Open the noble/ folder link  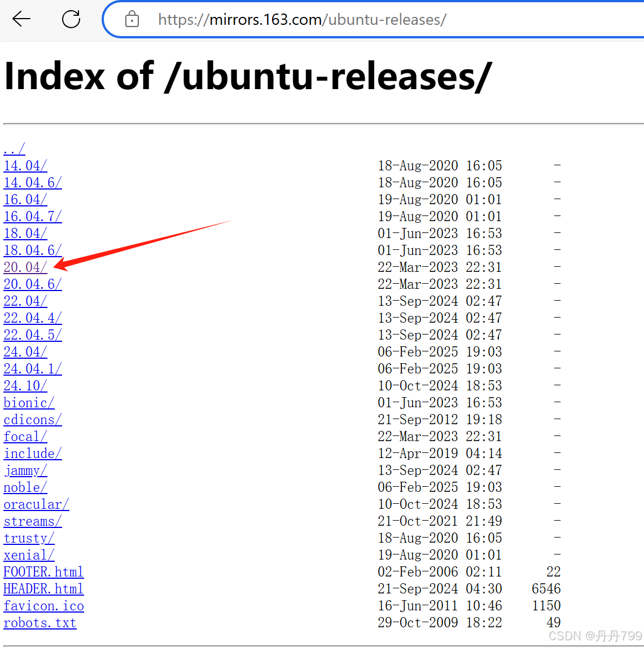pos(25,487)
